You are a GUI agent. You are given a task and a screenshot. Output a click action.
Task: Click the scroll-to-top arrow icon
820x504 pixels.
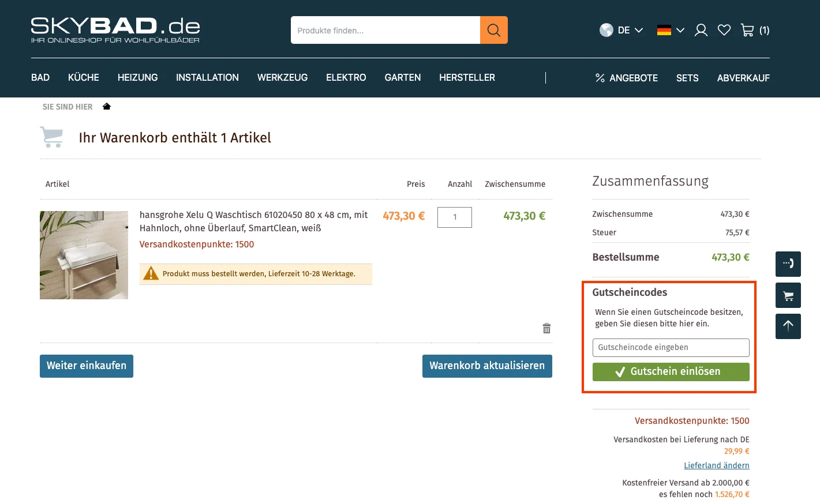point(788,326)
